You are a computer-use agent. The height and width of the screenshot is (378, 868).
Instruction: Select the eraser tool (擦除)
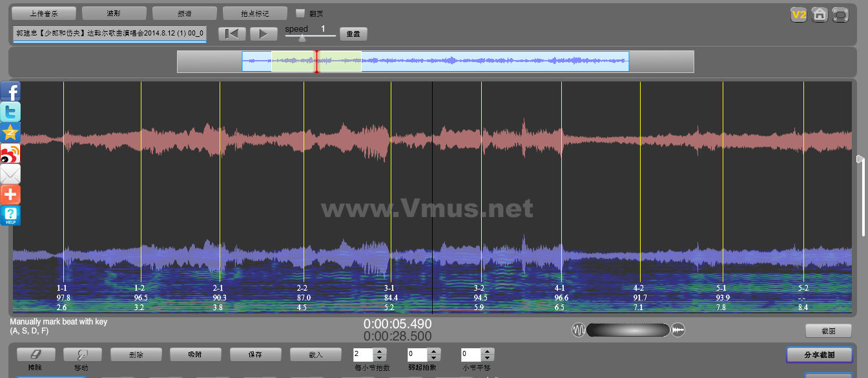[x=36, y=355]
